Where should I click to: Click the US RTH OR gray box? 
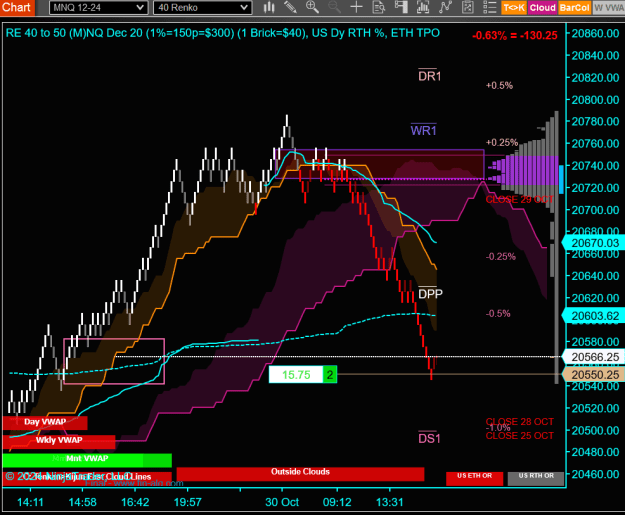point(536,478)
